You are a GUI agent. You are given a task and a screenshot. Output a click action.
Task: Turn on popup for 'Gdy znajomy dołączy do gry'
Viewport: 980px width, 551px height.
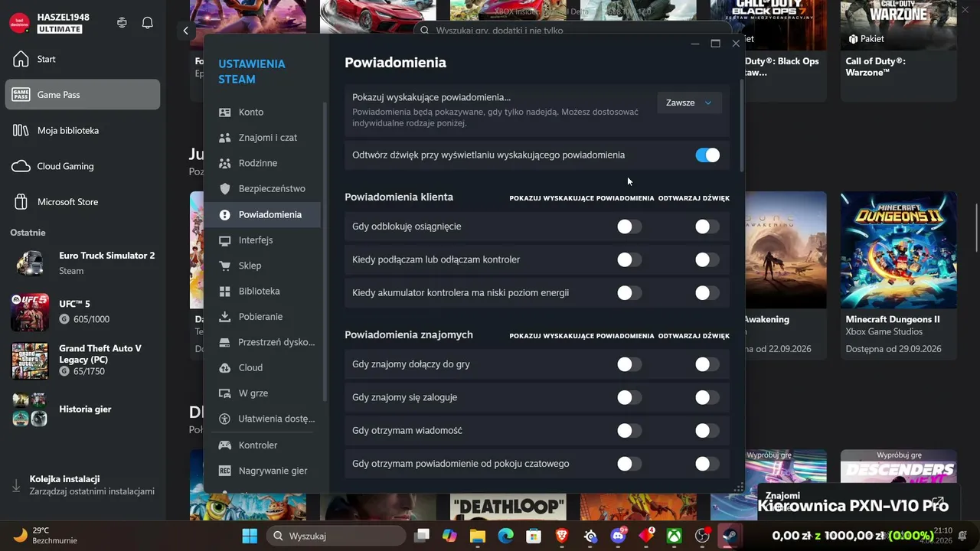coord(629,364)
